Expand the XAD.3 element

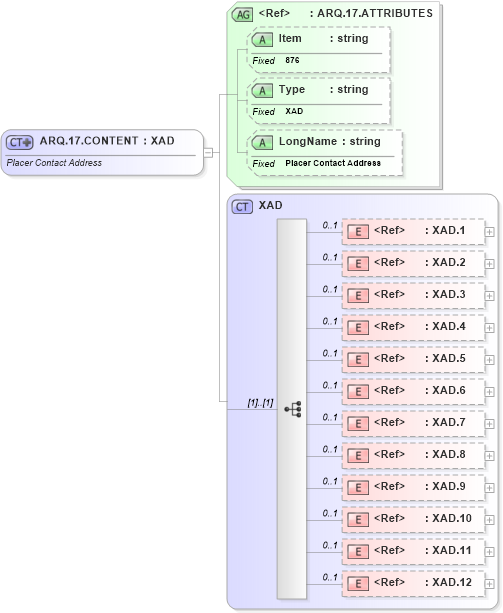pyautogui.click(x=489, y=296)
